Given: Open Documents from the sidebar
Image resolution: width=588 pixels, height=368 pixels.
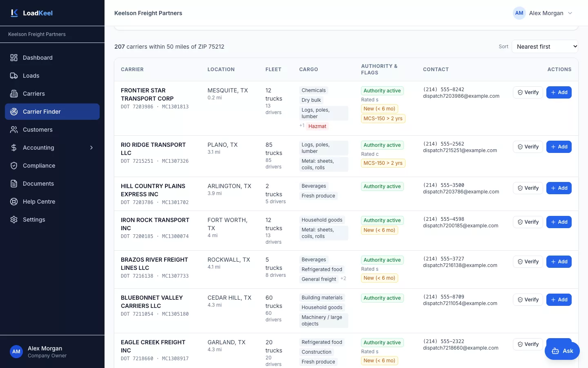Looking at the screenshot, I should [x=52, y=184].
